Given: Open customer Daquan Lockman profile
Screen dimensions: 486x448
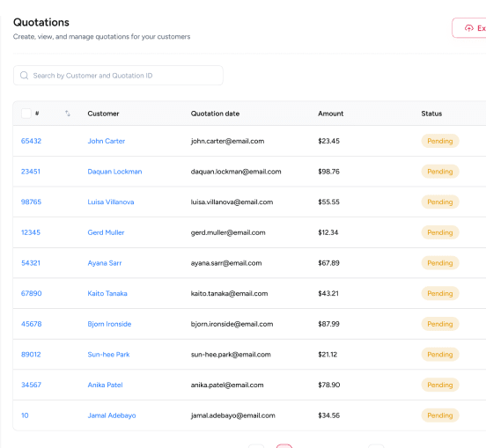Looking at the screenshot, I should (114, 172).
